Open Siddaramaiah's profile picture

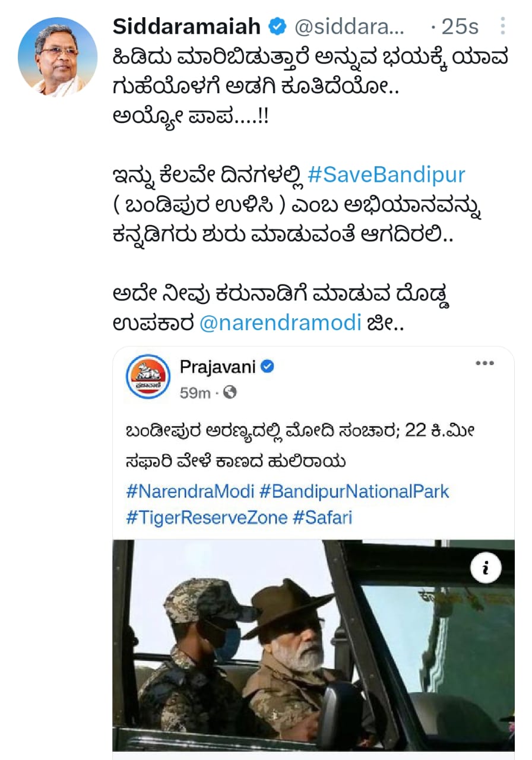[57, 57]
